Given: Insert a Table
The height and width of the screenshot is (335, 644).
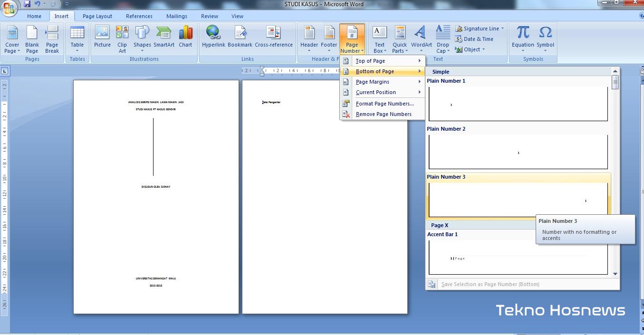Looking at the screenshot, I should coord(77,38).
